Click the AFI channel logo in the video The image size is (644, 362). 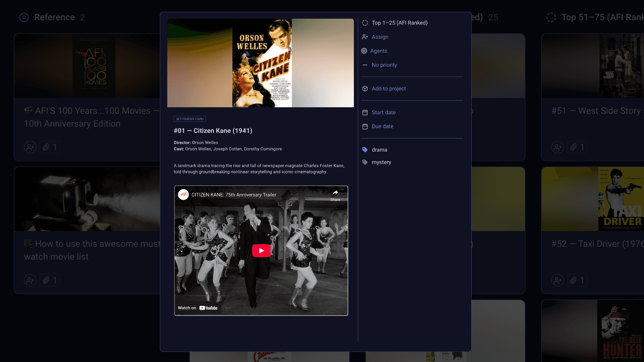click(x=183, y=194)
